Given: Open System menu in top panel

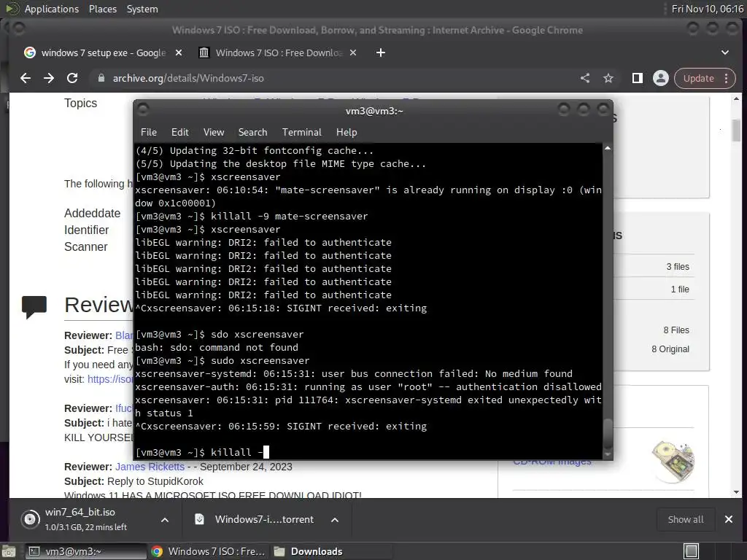Looking at the screenshot, I should 142,9.
